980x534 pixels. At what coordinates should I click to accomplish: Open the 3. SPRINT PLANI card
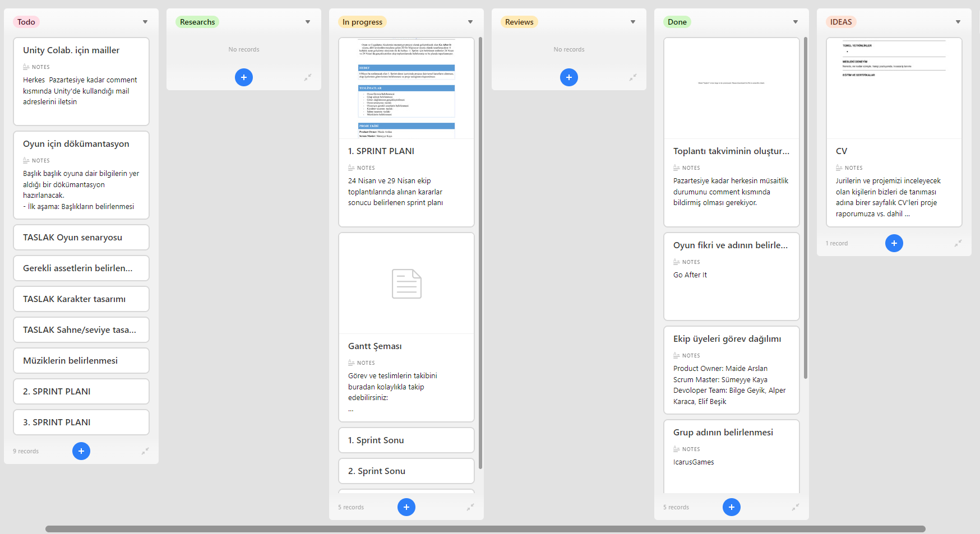81,422
